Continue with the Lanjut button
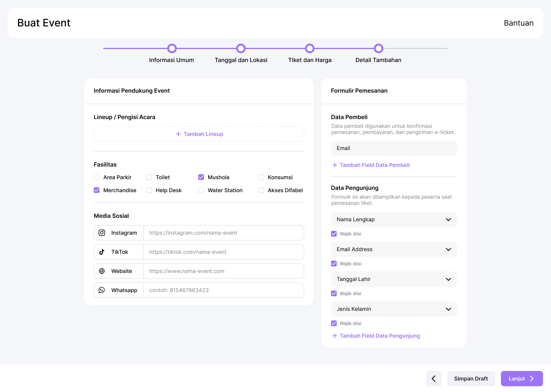This screenshot has width=551, height=392. [x=522, y=379]
